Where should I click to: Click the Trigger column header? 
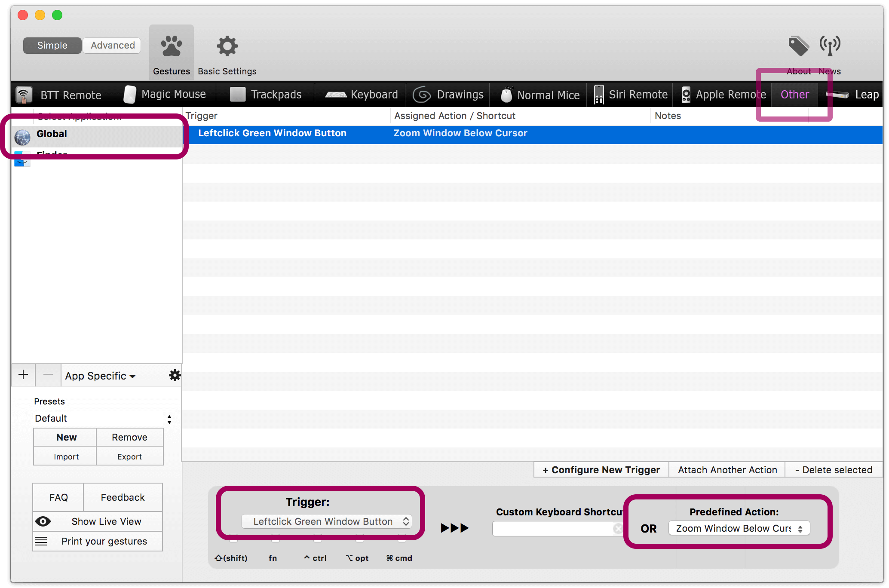[287, 116]
